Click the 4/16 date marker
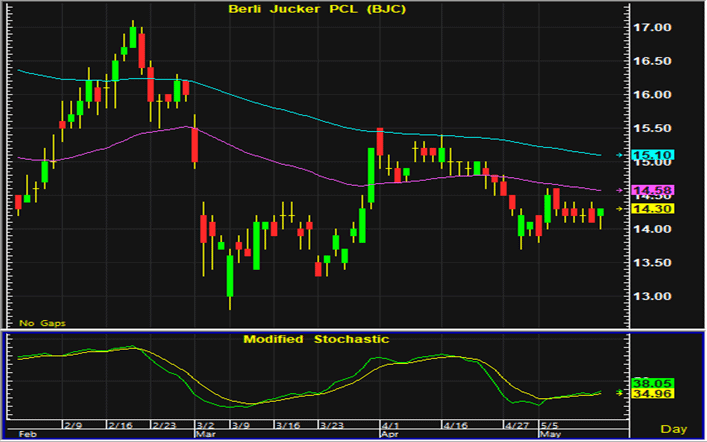This screenshot has width=707, height=442. 454,425
